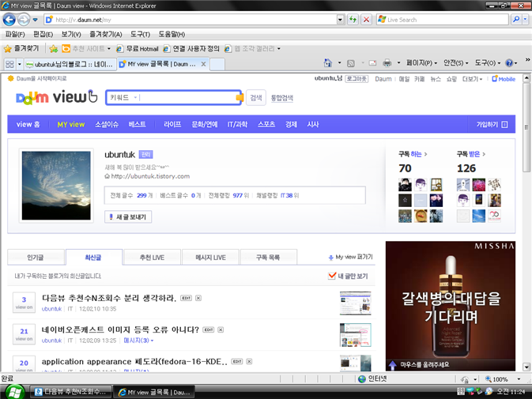Click the add-to-favorites star icon
This screenshot has width=532, height=399.
point(53,49)
